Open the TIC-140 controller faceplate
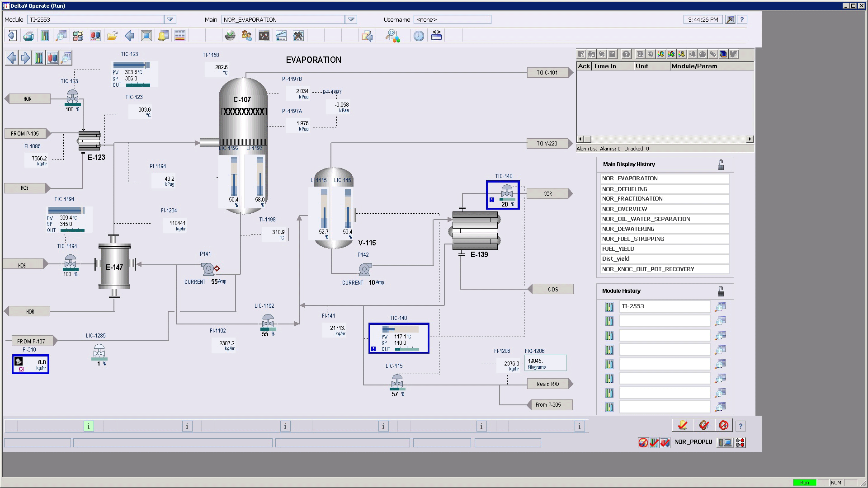868x488 pixels. [x=399, y=338]
